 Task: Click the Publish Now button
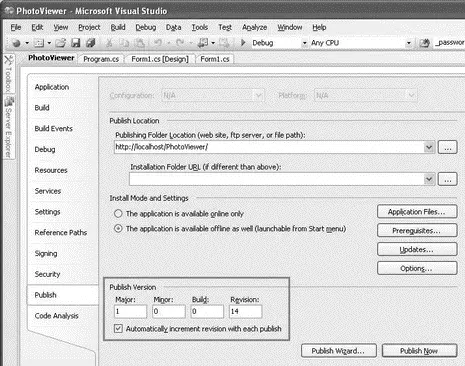(x=419, y=351)
